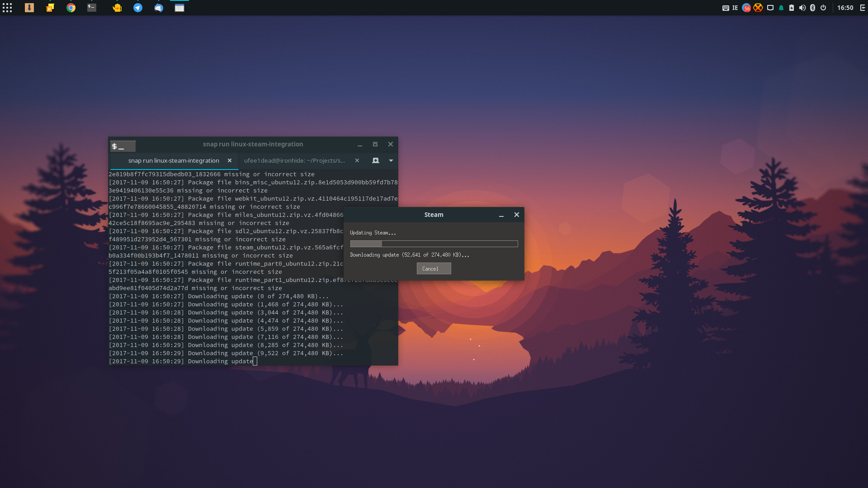Maximize the terminal window
868x488 pixels.
[375, 144]
